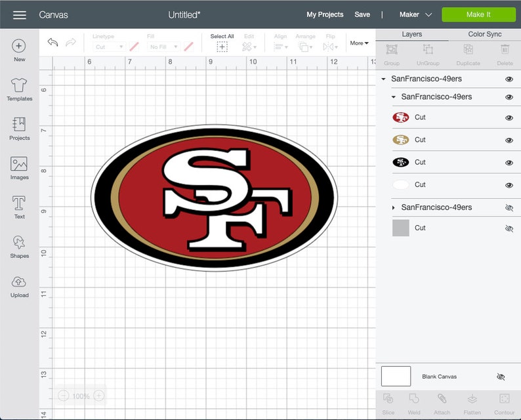Show the hidden SanFrancisco-49ers group
This screenshot has width=521, height=420.
pyautogui.click(x=509, y=208)
